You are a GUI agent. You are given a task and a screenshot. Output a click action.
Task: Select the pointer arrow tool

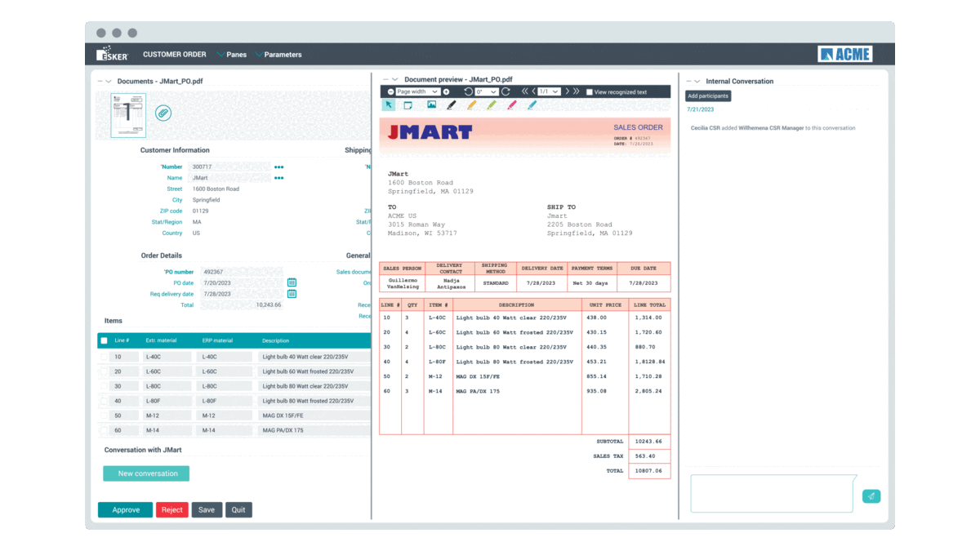(x=389, y=105)
